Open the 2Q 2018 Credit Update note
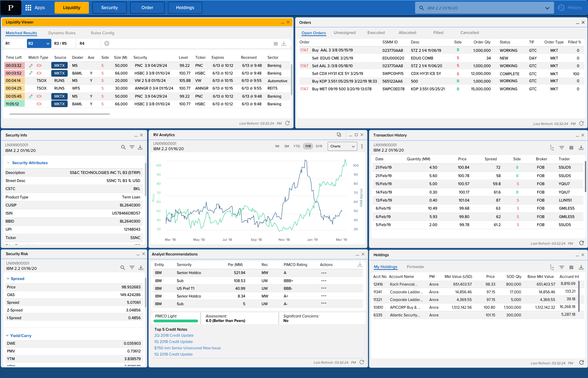Screen dimensions: 588x378 (174, 335)
